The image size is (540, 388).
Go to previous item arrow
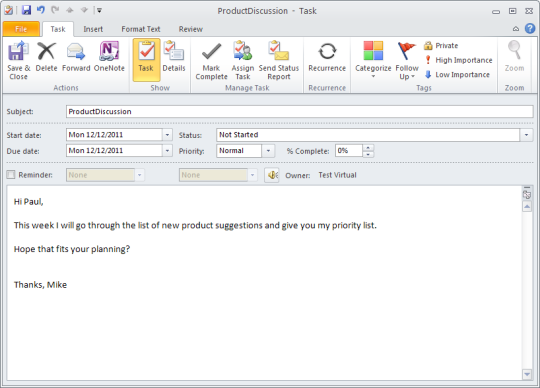click(70, 10)
